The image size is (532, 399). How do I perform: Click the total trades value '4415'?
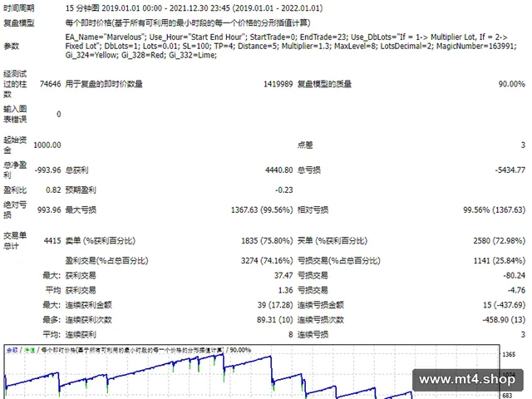tap(52, 241)
